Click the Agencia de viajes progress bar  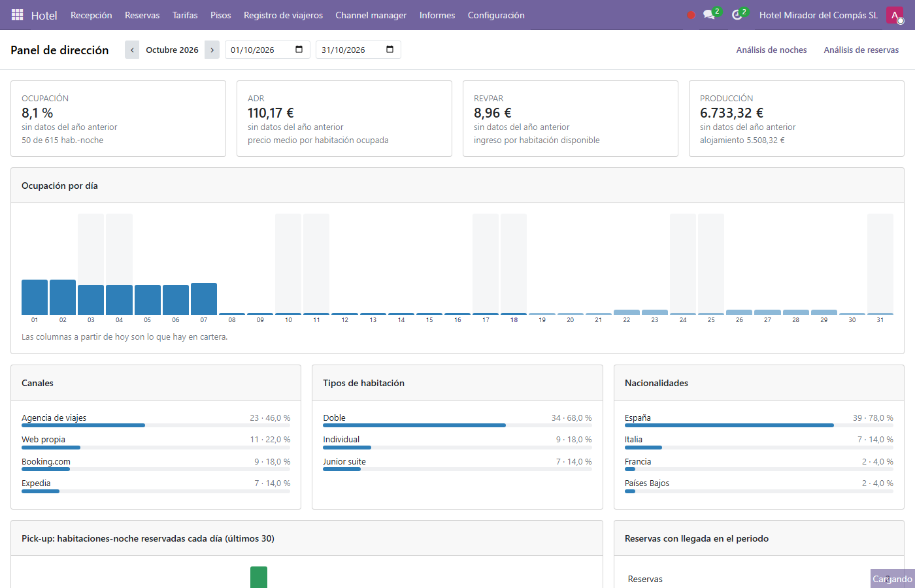click(x=156, y=425)
